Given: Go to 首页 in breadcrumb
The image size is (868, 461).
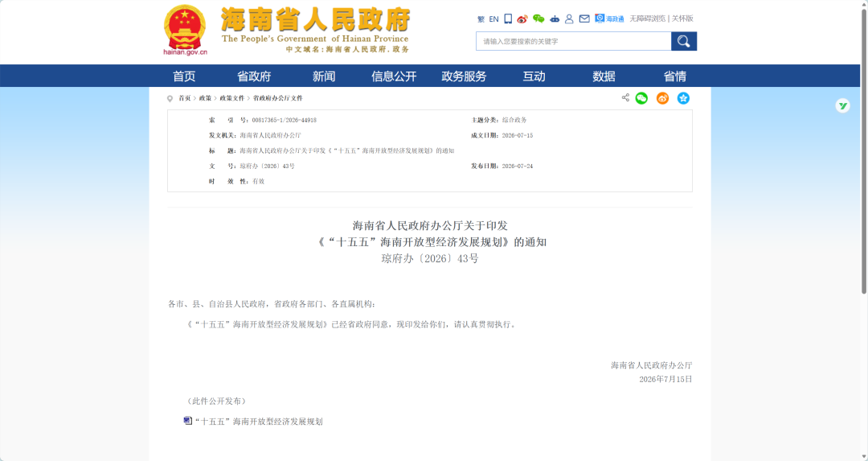Looking at the screenshot, I should pos(184,98).
